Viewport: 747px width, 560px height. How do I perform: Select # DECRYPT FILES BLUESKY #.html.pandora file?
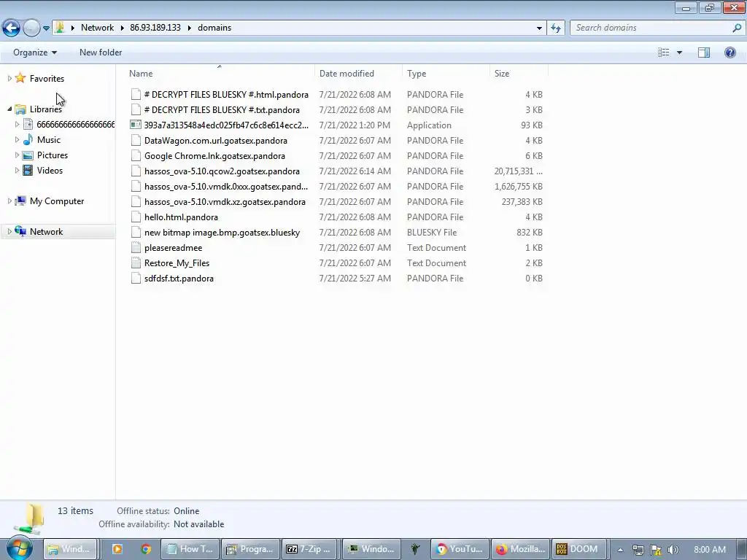(x=226, y=95)
